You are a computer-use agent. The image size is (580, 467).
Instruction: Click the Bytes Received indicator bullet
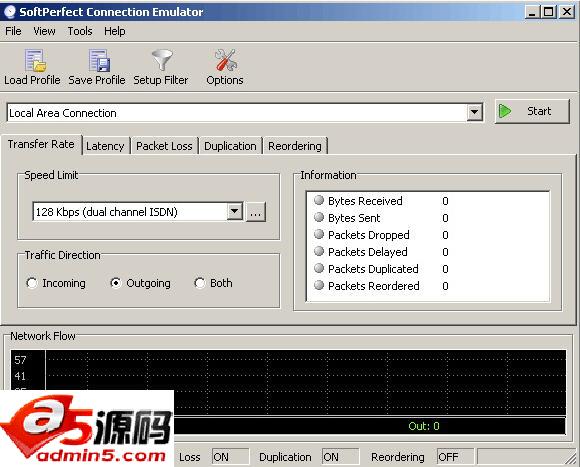point(319,200)
